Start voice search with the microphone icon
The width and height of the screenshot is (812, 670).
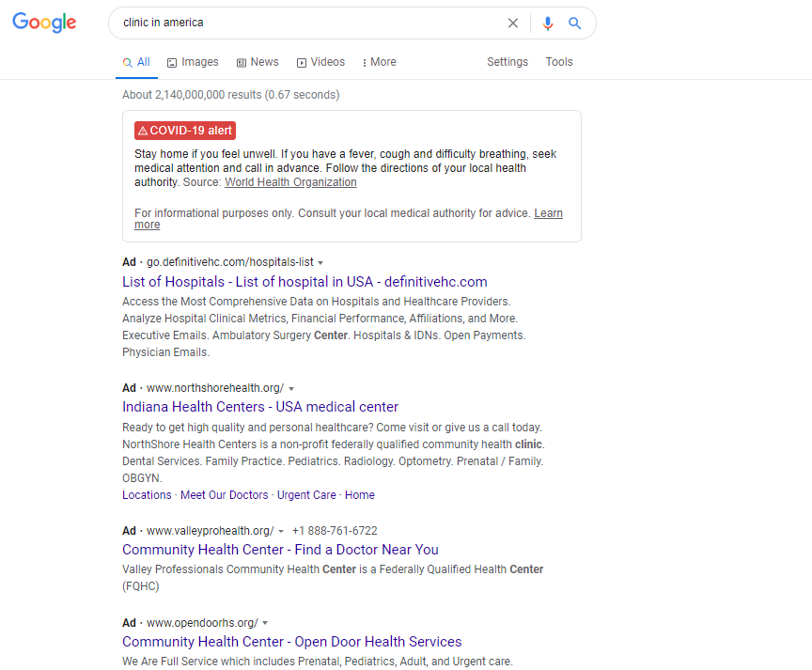point(547,23)
